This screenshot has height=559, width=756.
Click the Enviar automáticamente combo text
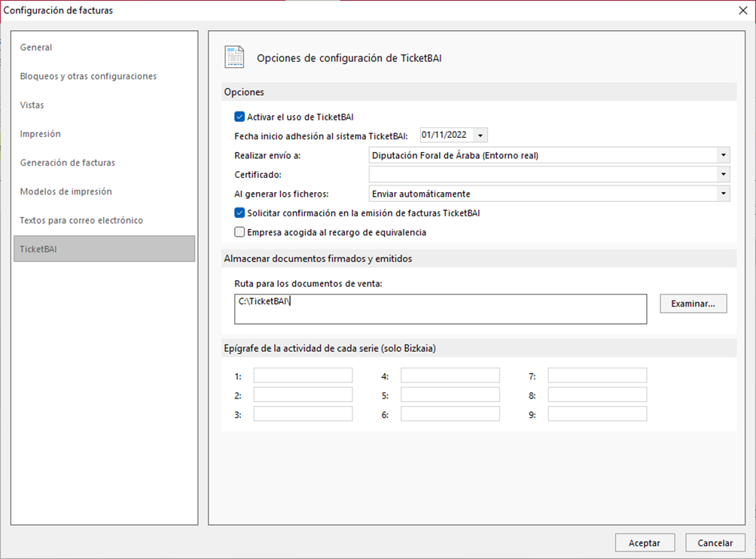pos(421,194)
